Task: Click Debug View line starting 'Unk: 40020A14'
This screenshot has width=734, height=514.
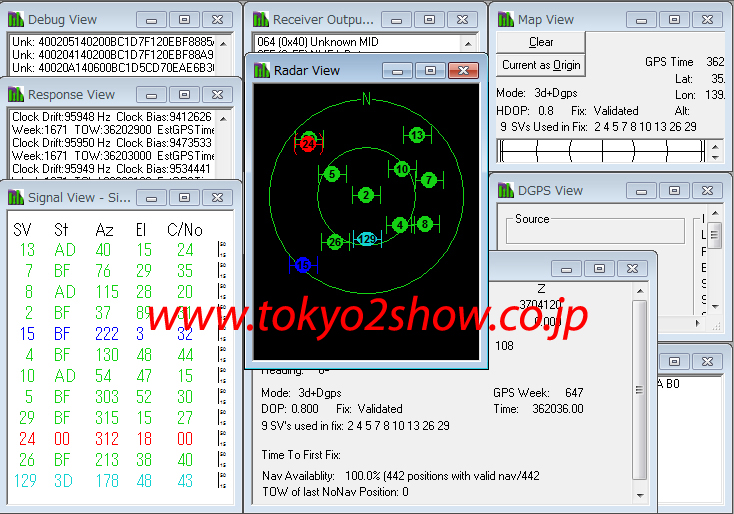Action: pos(112,68)
